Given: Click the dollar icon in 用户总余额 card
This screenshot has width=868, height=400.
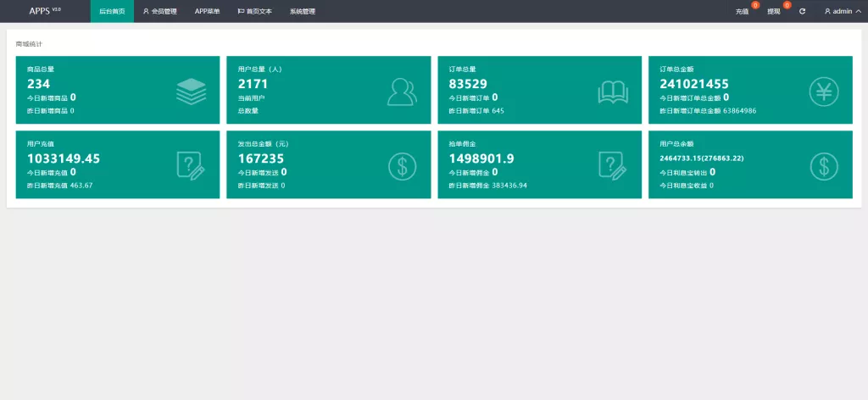Looking at the screenshot, I should 824,165.
